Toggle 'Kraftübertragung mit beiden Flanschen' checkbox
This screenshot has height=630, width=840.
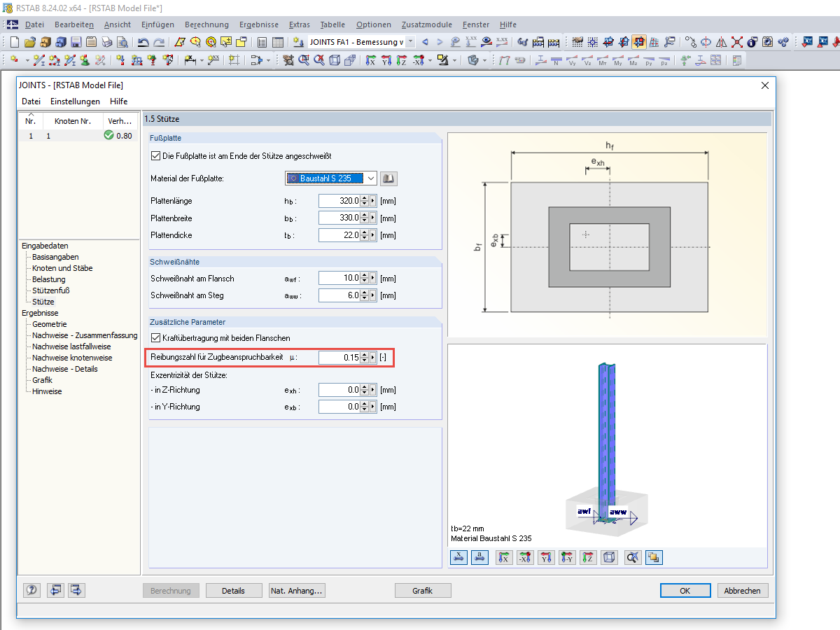[x=155, y=338]
